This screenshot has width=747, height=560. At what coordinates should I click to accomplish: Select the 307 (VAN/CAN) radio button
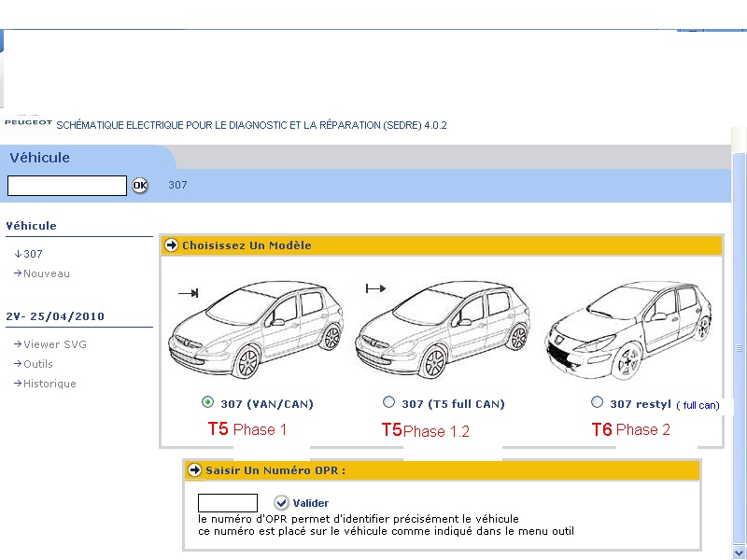tap(207, 402)
